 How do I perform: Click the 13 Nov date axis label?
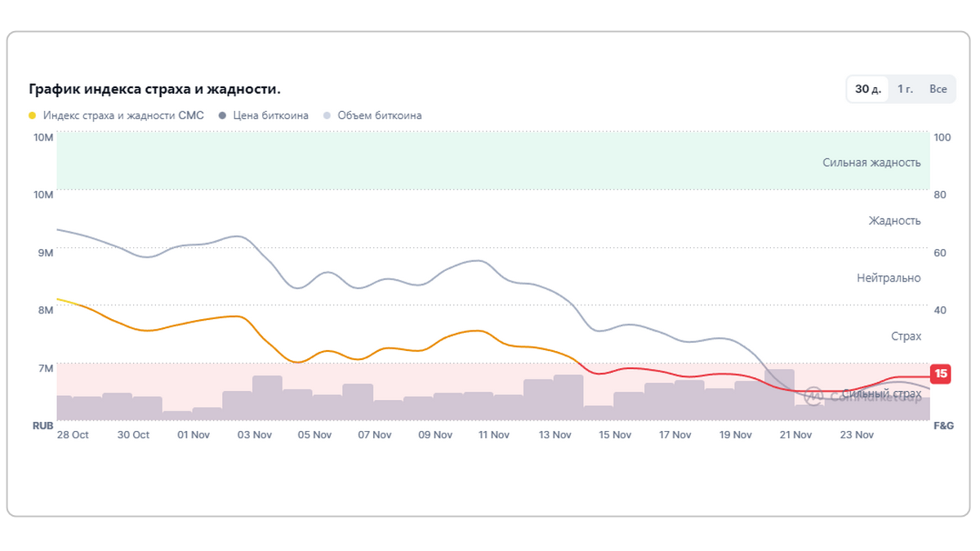[555, 435]
